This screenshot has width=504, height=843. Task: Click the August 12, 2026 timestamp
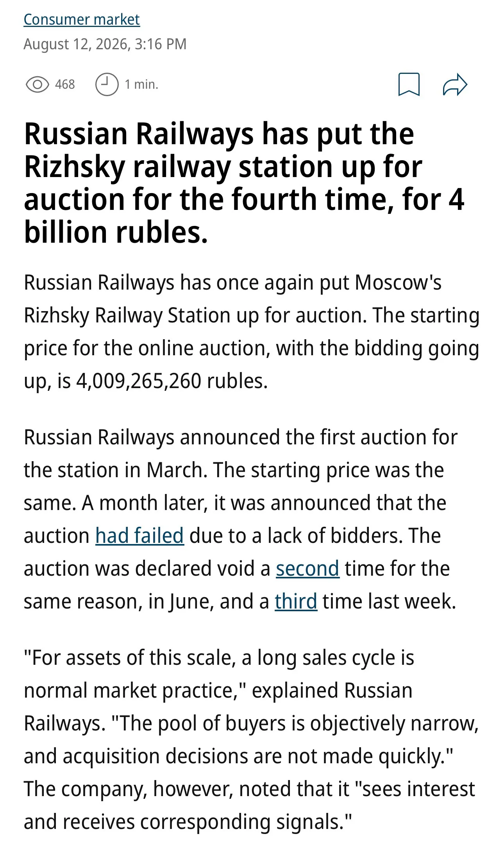click(105, 44)
